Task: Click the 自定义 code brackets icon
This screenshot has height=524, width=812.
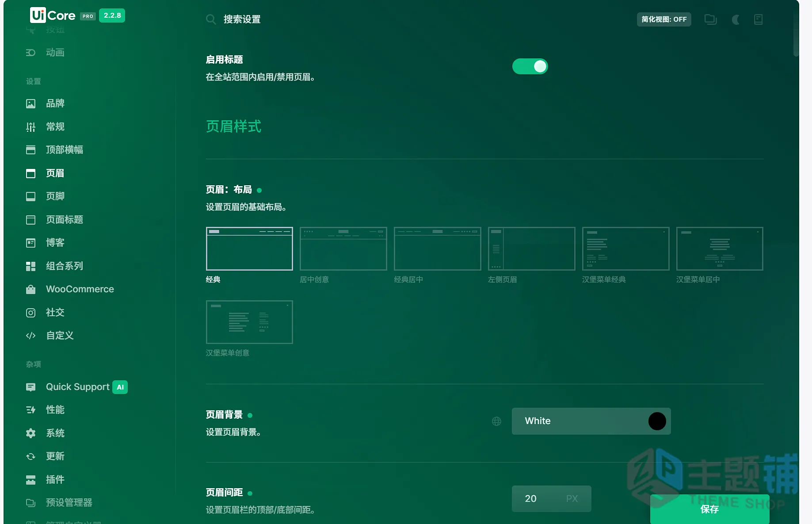Action: (x=30, y=336)
